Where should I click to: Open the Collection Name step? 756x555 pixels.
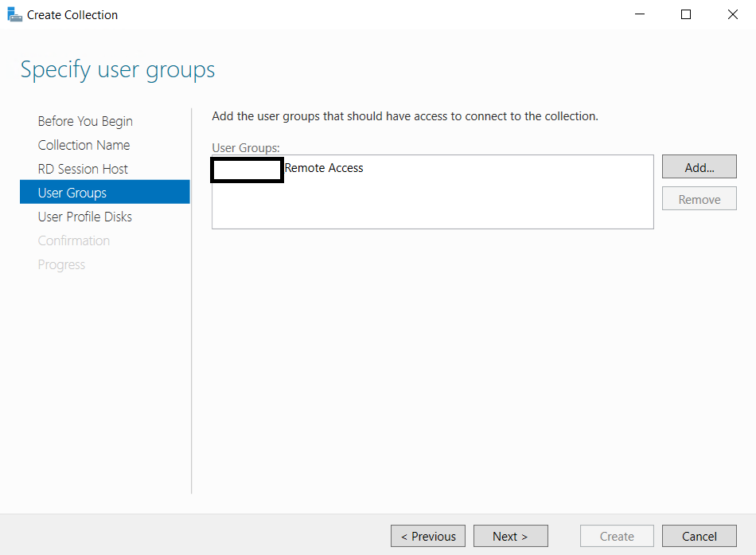click(x=84, y=145)
